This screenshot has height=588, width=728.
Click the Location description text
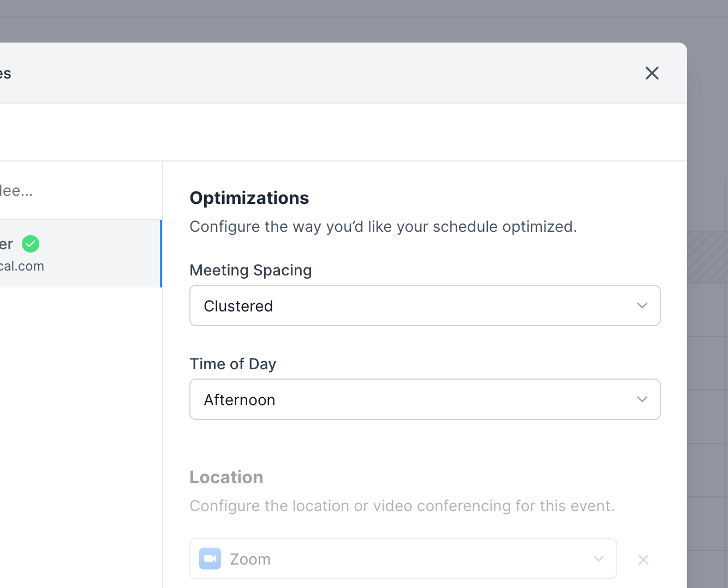pos(402,506)
